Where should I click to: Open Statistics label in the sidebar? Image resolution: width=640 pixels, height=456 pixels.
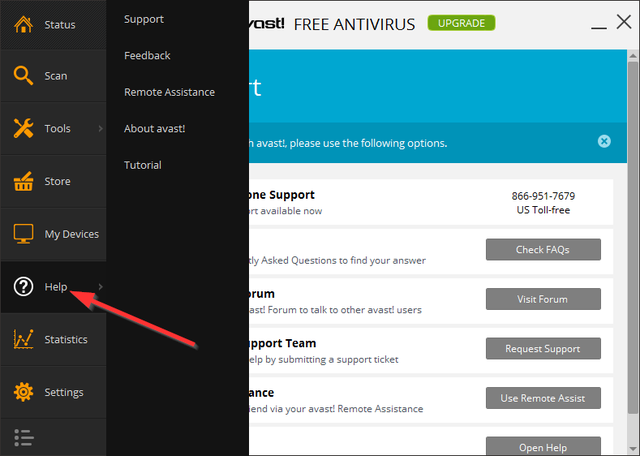(x=66, y=340)
